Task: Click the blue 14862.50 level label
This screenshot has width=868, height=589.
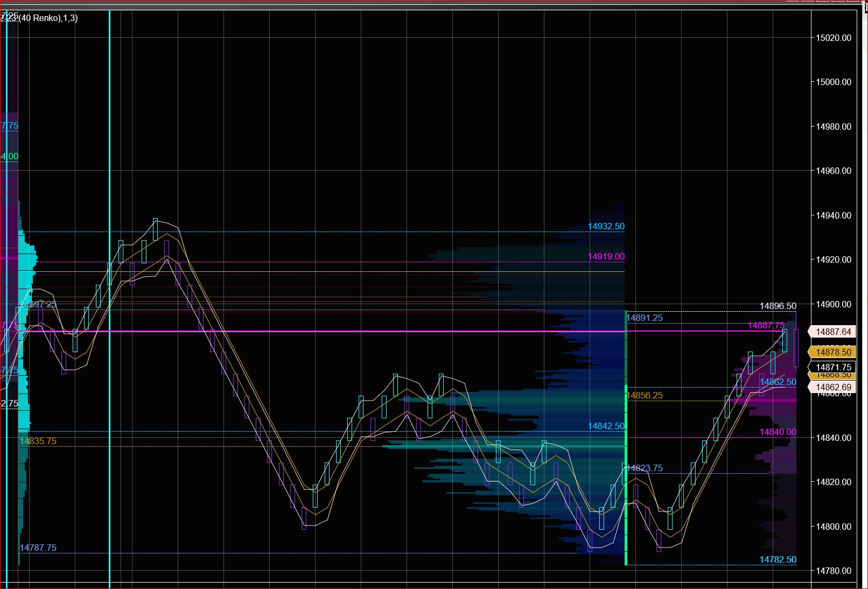Action: 778,382
